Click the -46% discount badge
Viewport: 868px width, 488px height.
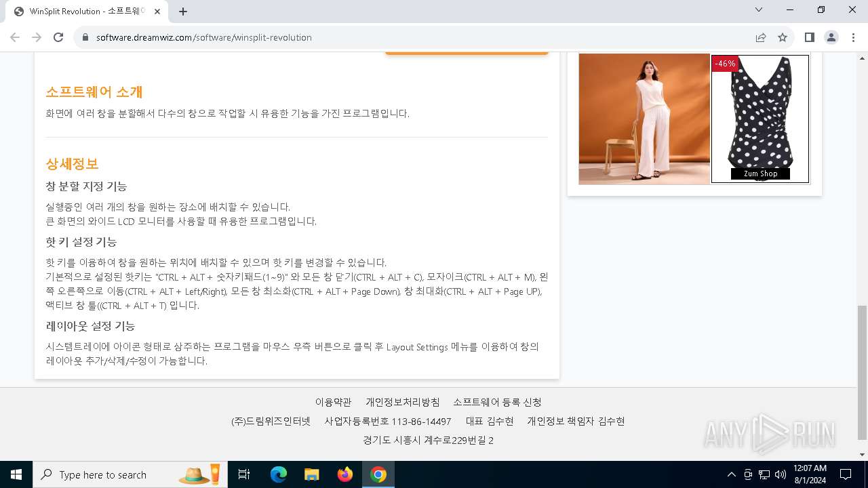[725, 63]
